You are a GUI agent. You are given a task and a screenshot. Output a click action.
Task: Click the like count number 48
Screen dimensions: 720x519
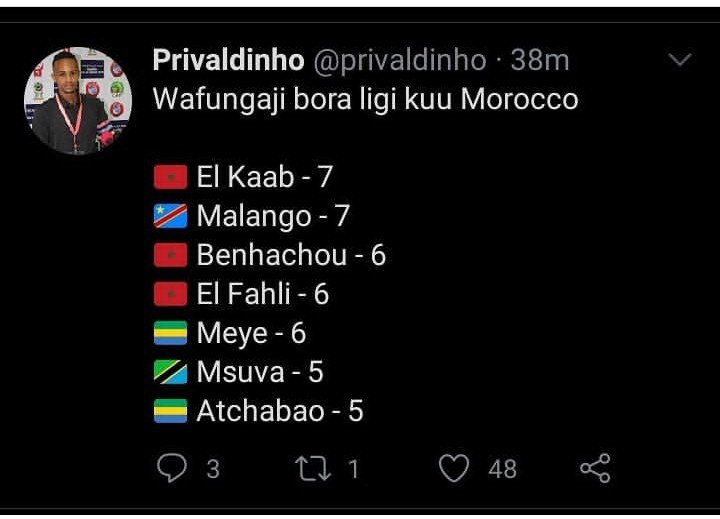502,468
